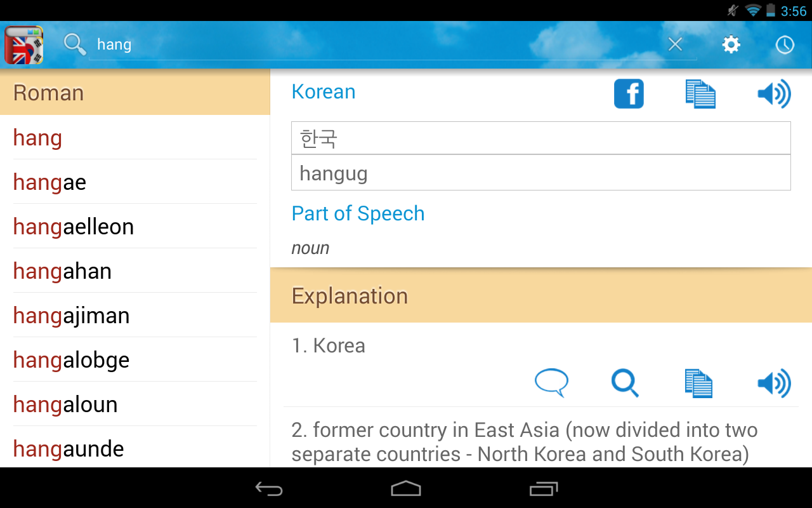Pick 'hangaloun' in the word list
The image size is (812, 508).
135,404
